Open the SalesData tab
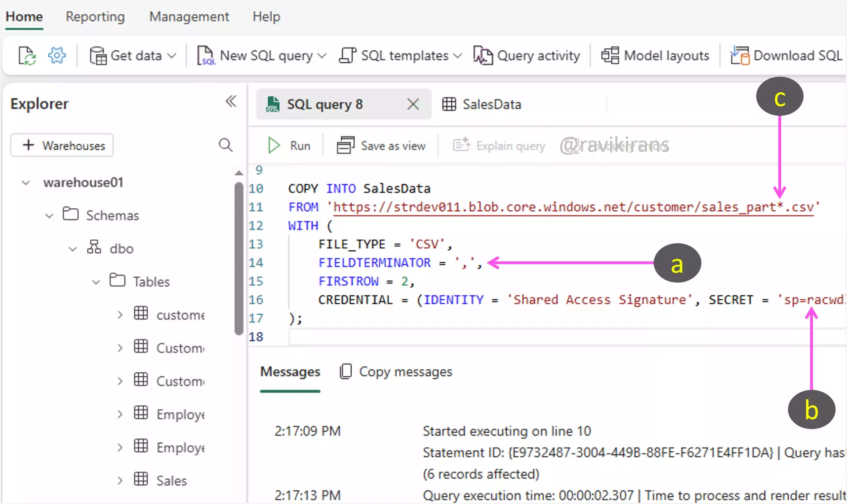This screenshot has width=847, height=504. coord(482,104)
